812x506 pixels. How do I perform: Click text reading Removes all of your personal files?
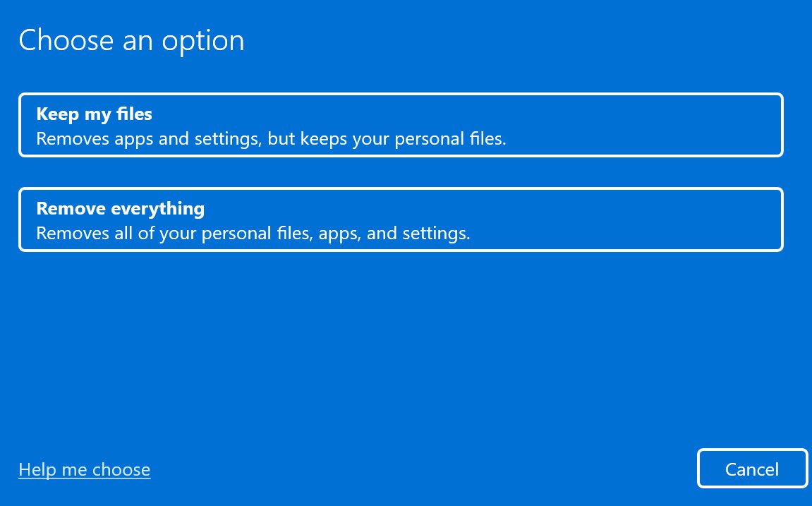click(253, 233)
